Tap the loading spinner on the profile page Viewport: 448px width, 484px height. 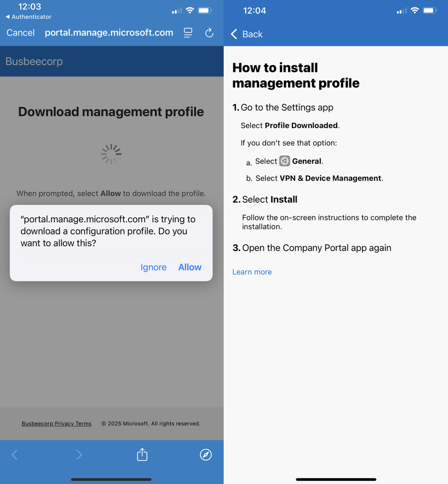[x=111, y=154]
